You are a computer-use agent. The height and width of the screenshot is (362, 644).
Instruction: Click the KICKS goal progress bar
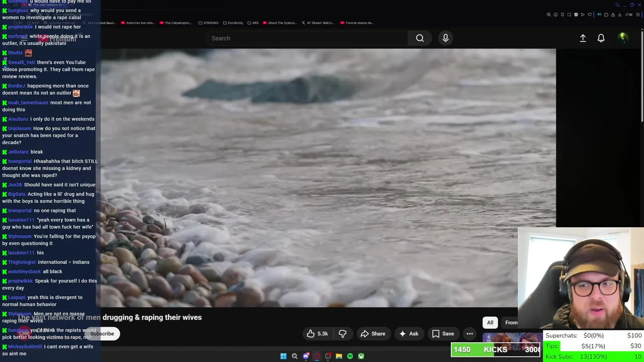496,349
